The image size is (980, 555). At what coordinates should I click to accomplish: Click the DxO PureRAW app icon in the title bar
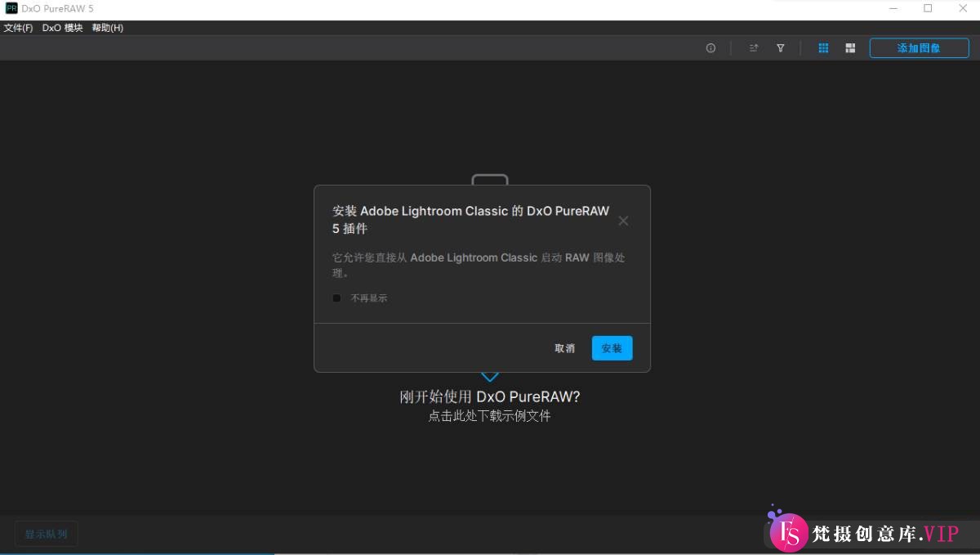click(11, 8)
